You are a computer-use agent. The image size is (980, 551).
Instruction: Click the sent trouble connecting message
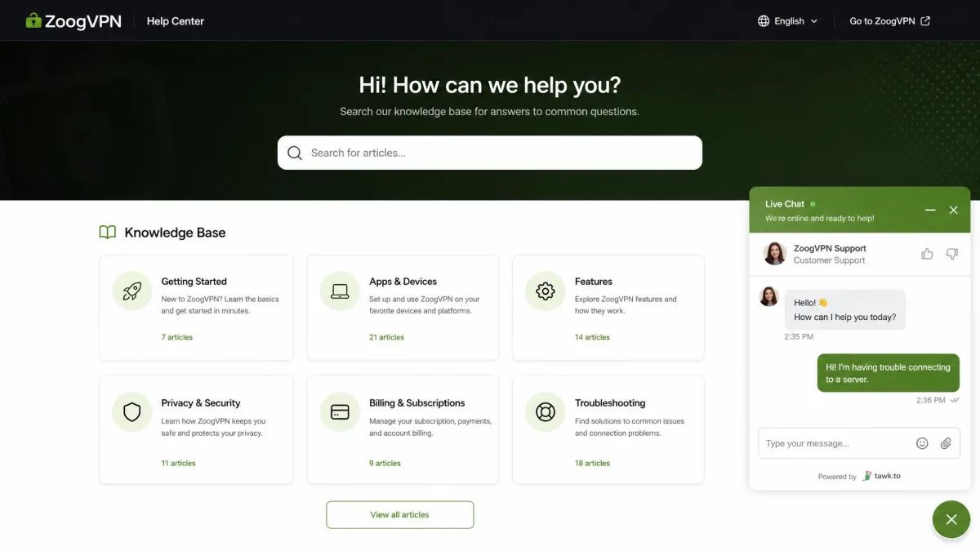click(x=889, y=373)
